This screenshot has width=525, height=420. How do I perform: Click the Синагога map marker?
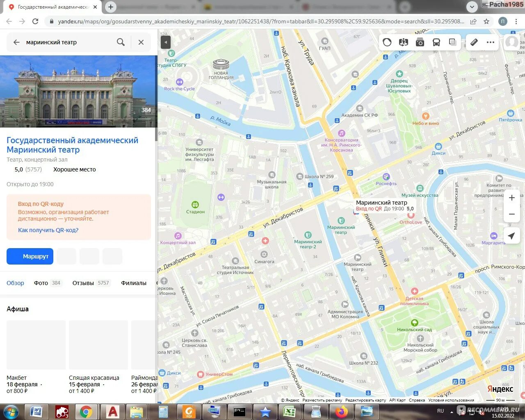(x=264, y=254)
